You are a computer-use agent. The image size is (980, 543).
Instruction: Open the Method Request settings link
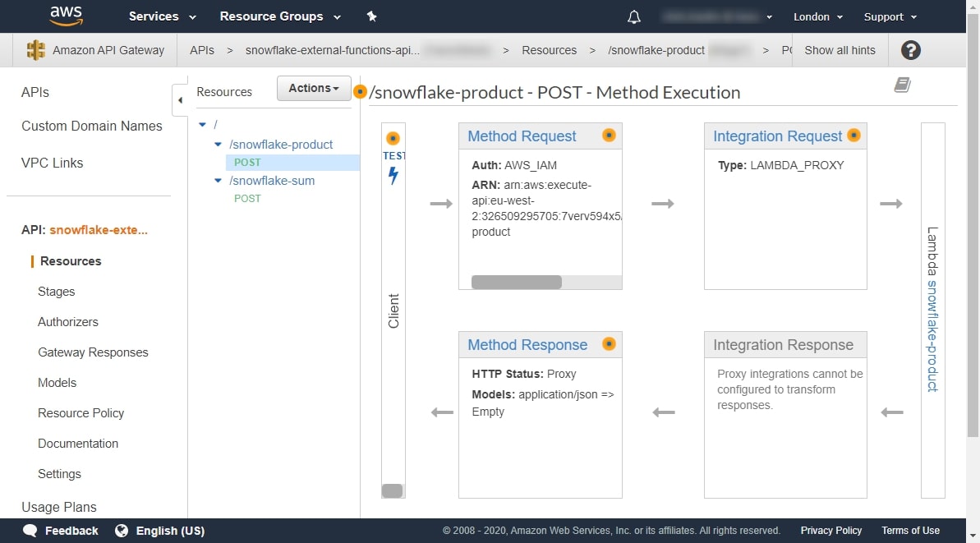pos(522,136)
